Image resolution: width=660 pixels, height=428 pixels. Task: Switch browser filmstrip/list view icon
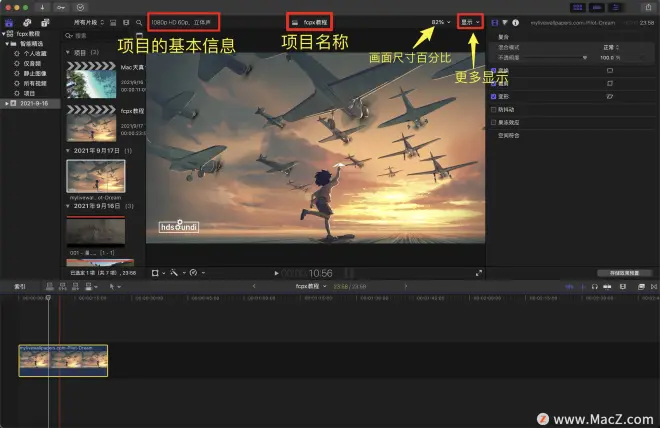(x=126, y=23)
